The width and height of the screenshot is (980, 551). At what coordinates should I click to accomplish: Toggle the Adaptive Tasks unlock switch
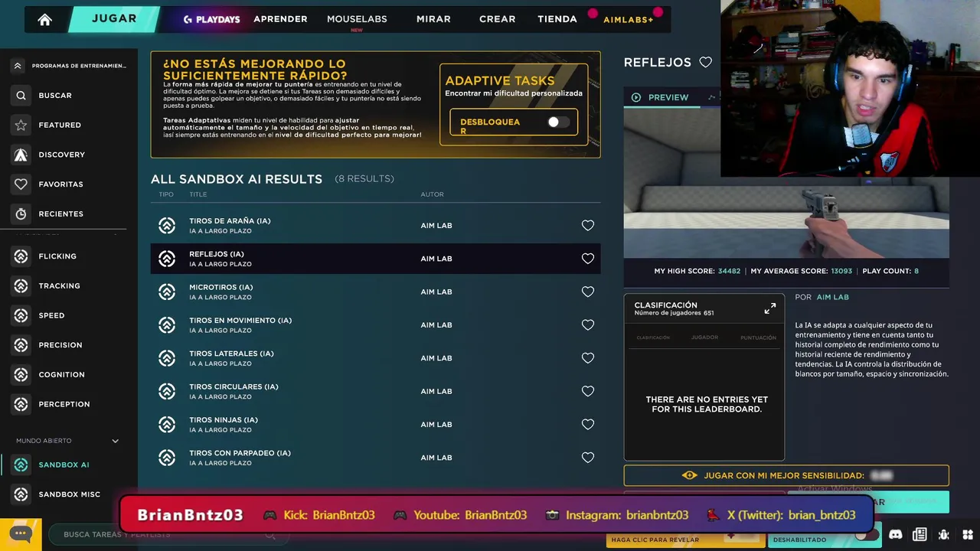[558, 122]
